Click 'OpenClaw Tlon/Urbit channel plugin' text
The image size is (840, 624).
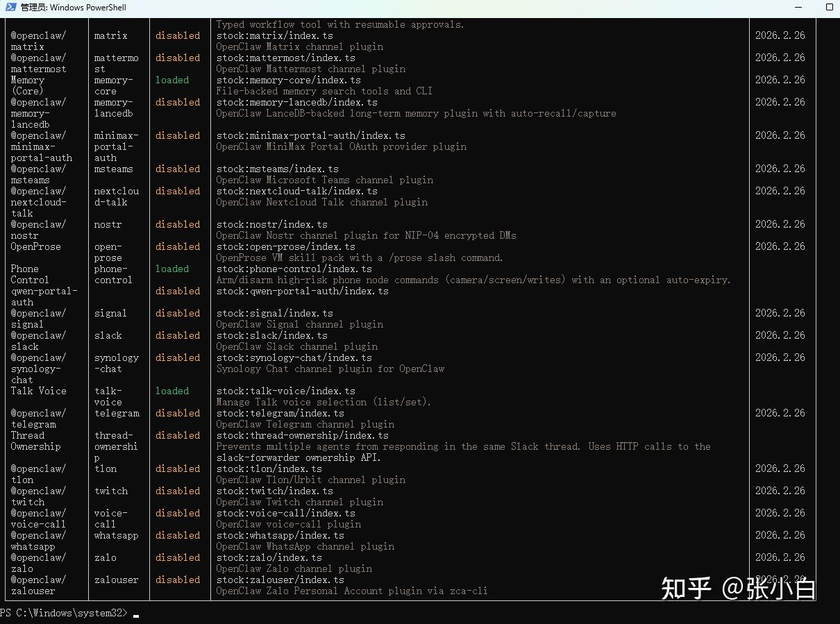pos(311,480)
